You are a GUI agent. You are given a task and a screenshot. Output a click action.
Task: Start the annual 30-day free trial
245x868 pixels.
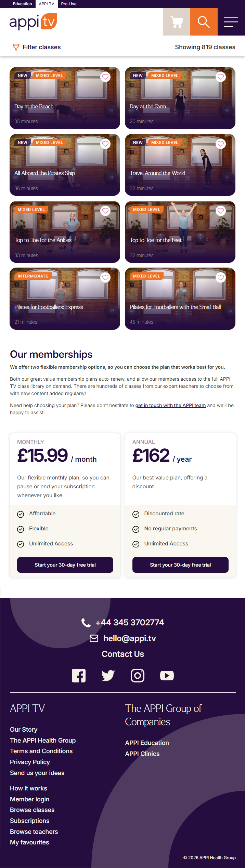[x=180, y=565]
